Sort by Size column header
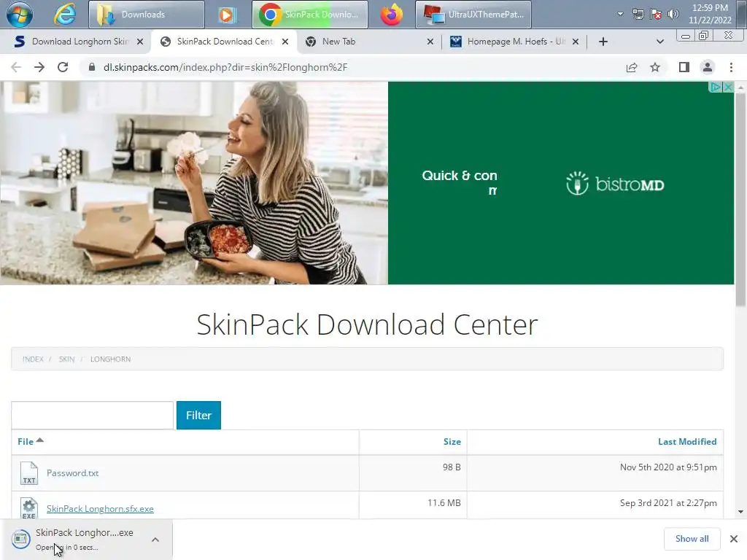This screenshot has width=747, height=560. pyautogui.click(x=452, y=441)
